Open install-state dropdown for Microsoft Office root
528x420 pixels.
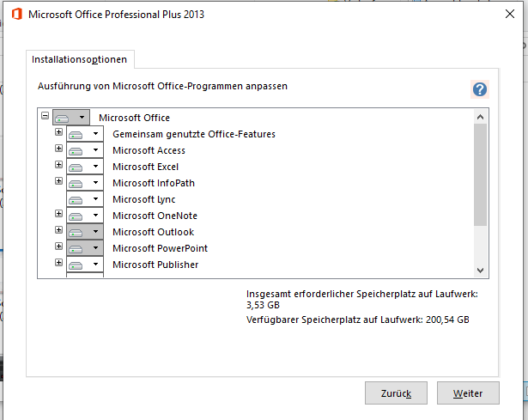pyautogui.click(x=71, y=118)
